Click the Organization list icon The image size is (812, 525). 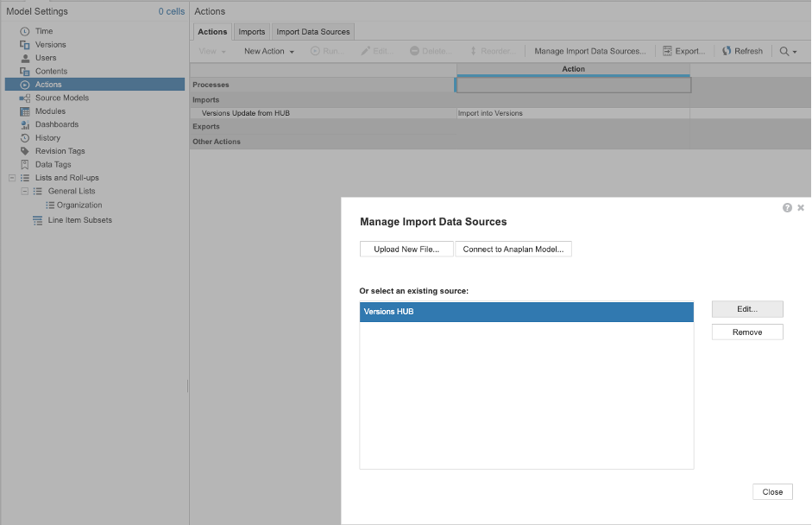pos(50,206)
